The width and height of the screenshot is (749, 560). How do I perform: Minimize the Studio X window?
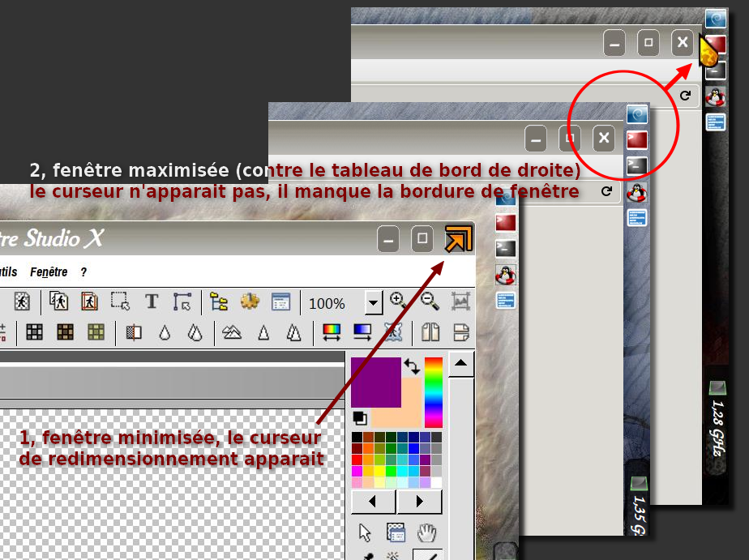click(388, 239)
